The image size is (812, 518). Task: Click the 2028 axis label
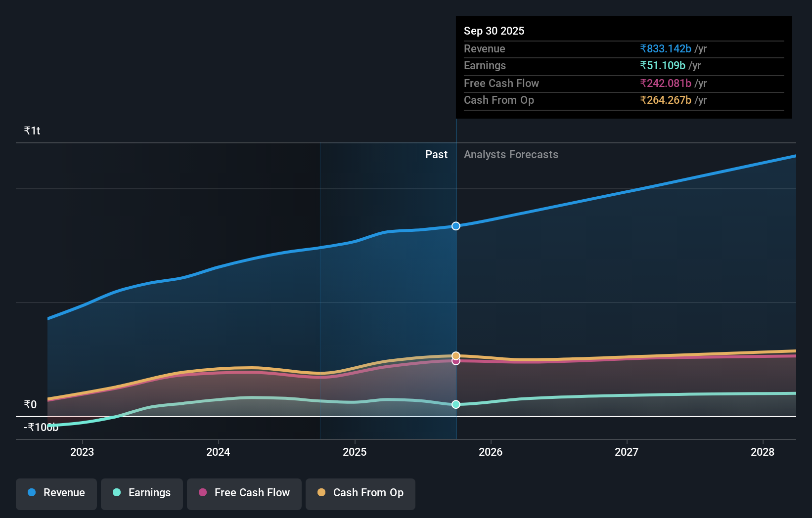(763, 452)
